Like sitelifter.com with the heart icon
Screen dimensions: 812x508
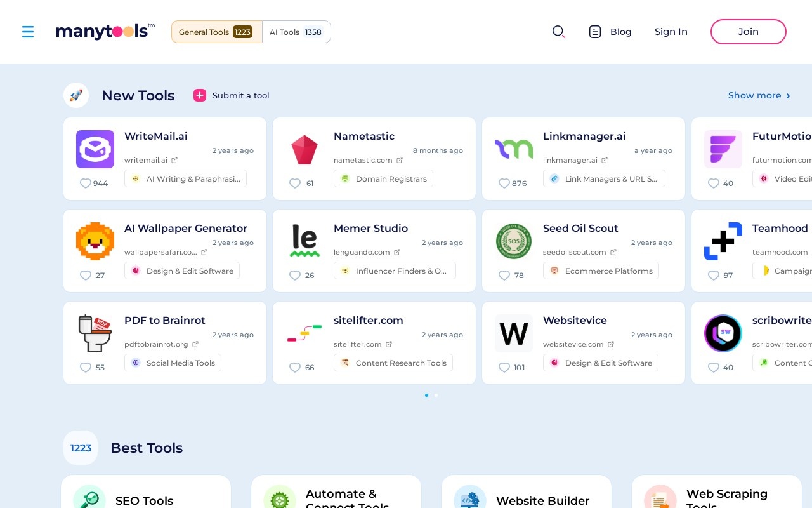(x=295, y=368)
